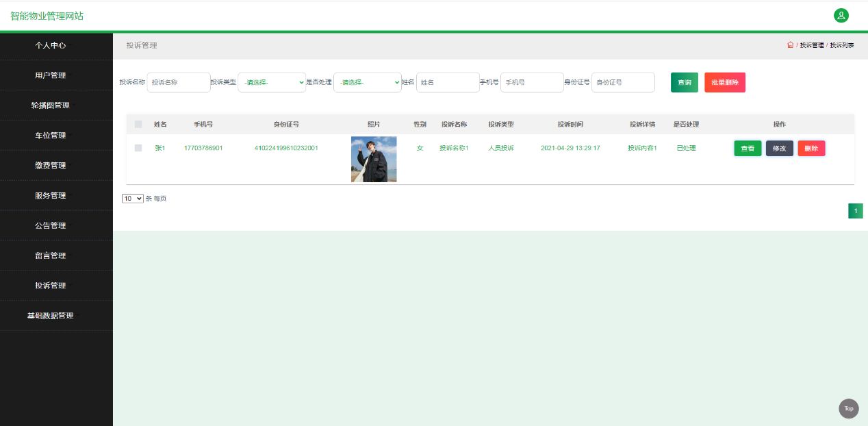Click the 人员投诉 type cell
Viewport: 868px width, 426px height.
click(x=501, y=148)
